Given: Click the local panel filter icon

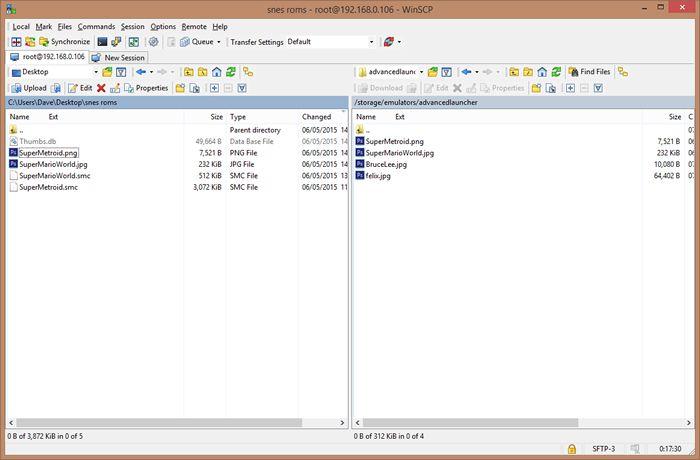Looking at the screenshot, I should coord(121,72).
